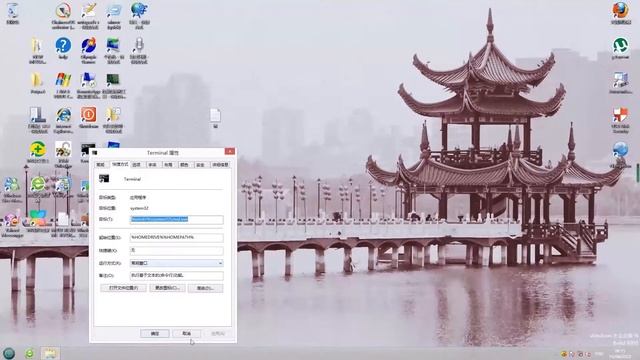Screen dimensions: 640x360
Task: Switch to the Details (详细信息) tab
Action: [x=220, y=165]
